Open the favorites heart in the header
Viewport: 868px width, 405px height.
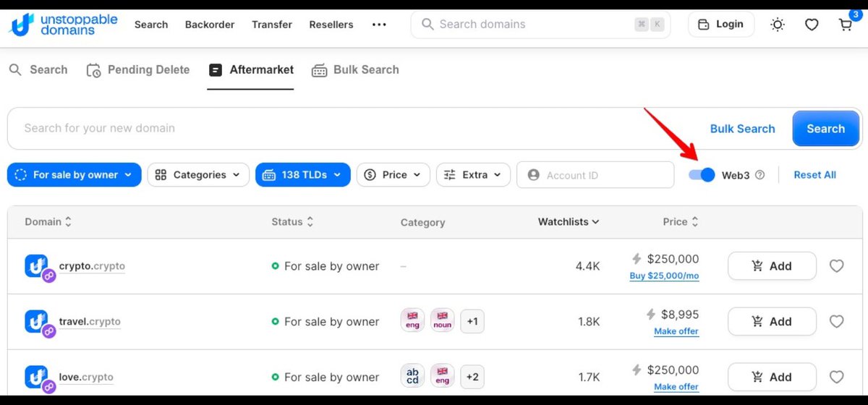(812, 25)
